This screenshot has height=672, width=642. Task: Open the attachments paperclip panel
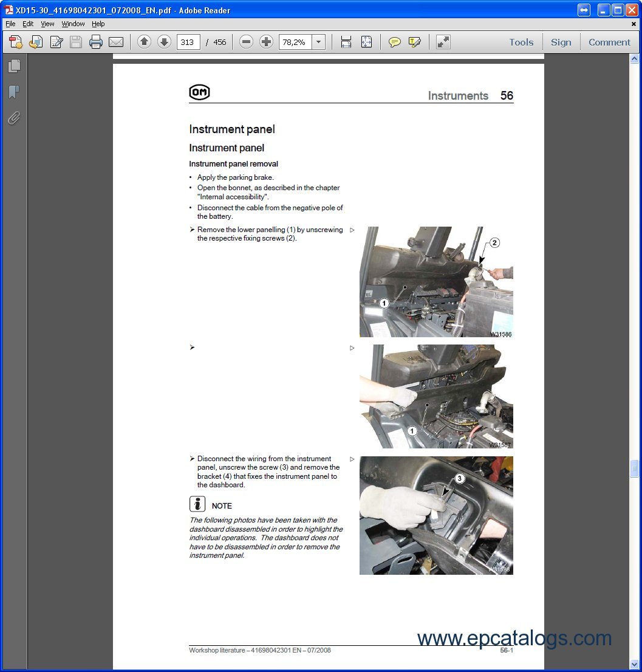(x=14, y=118)
